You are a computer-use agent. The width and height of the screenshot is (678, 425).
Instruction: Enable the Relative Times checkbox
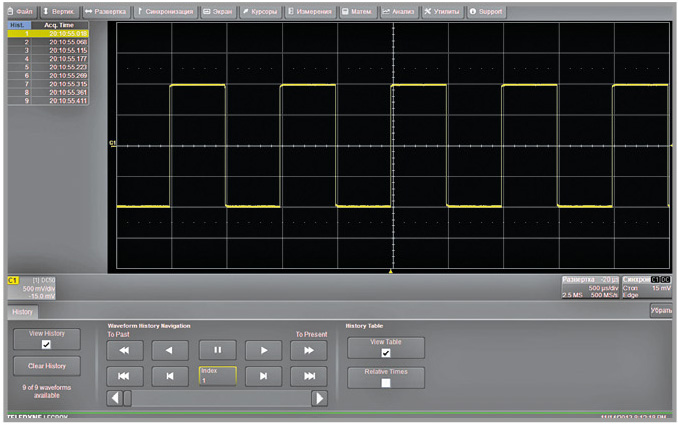click(x=386, y=382)
